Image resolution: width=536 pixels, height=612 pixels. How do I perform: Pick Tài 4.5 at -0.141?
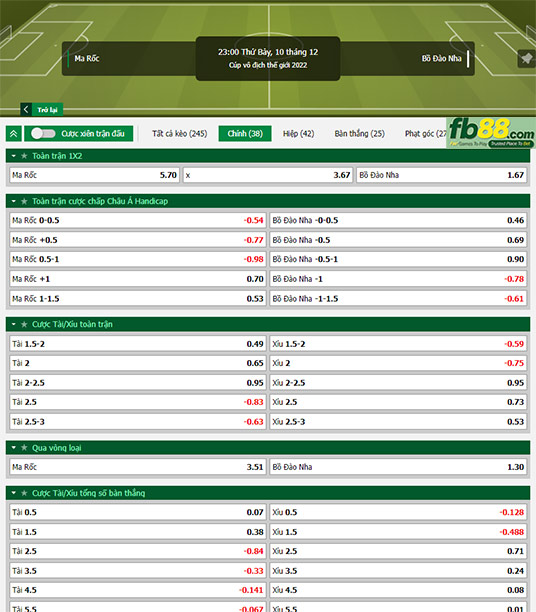[x=138, y=590]
